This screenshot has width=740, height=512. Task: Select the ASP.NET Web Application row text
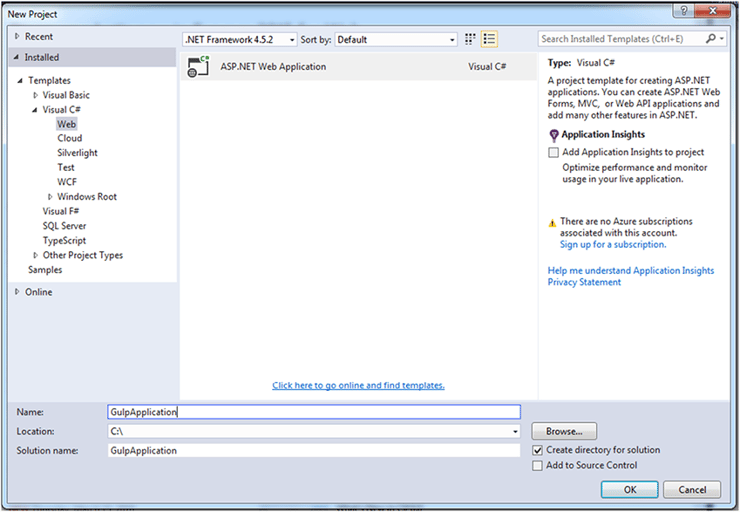point(273,67)
